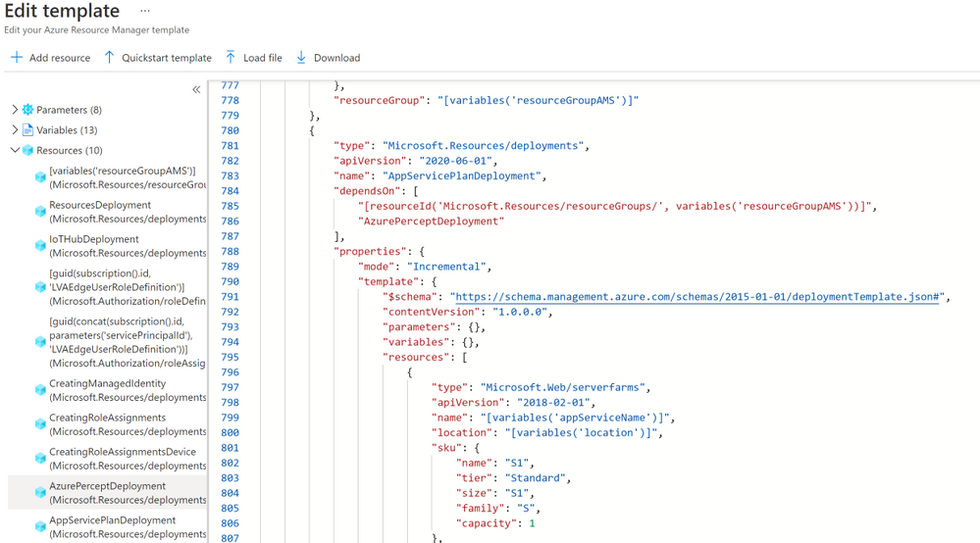Click the Download arrow icon
980x543 pixels.
click(301, 58)
